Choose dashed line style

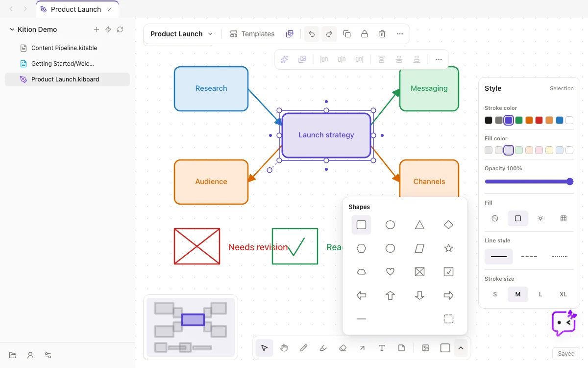(529, 257)
